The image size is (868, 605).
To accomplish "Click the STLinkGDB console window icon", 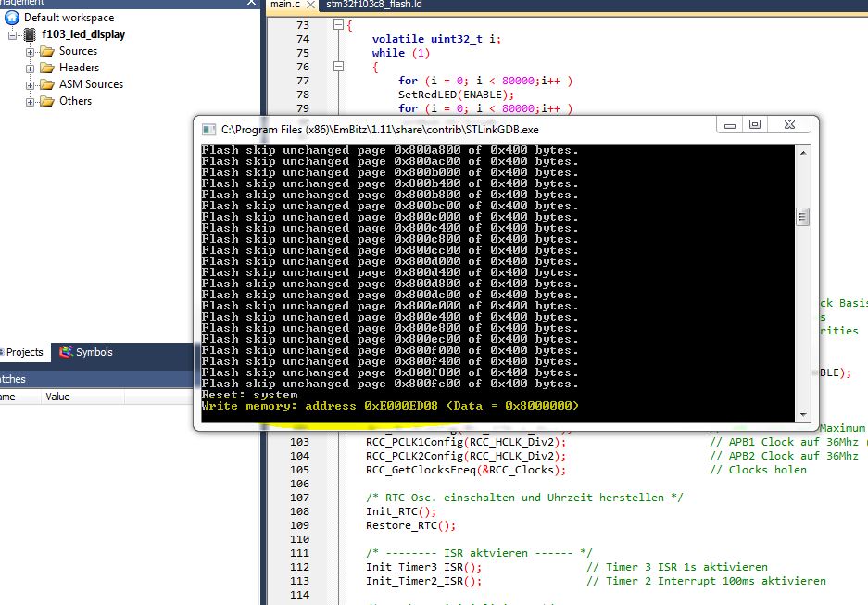I will click(x=208, y=130).
